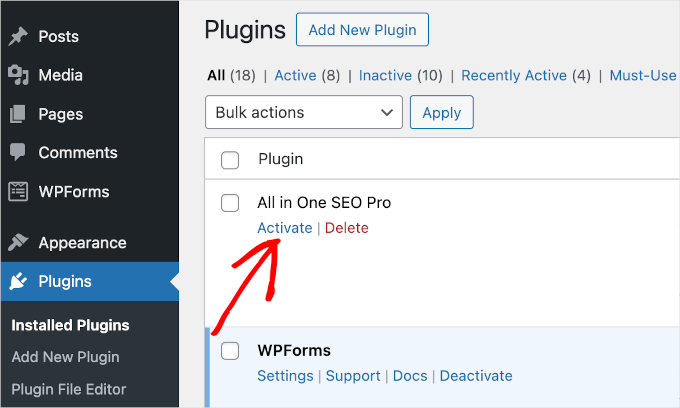This screenshot has width=680, height=408.
Task: Show Inactive plugins filter
Action: 386,75
